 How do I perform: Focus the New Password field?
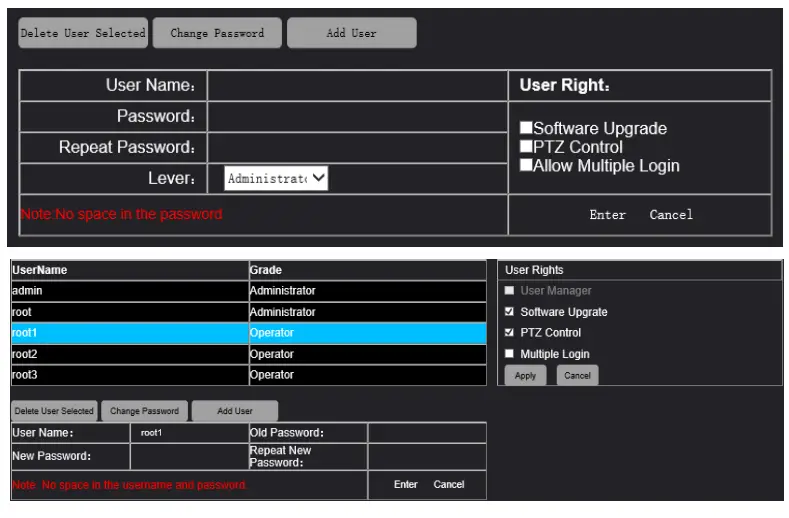pos(189,457)
